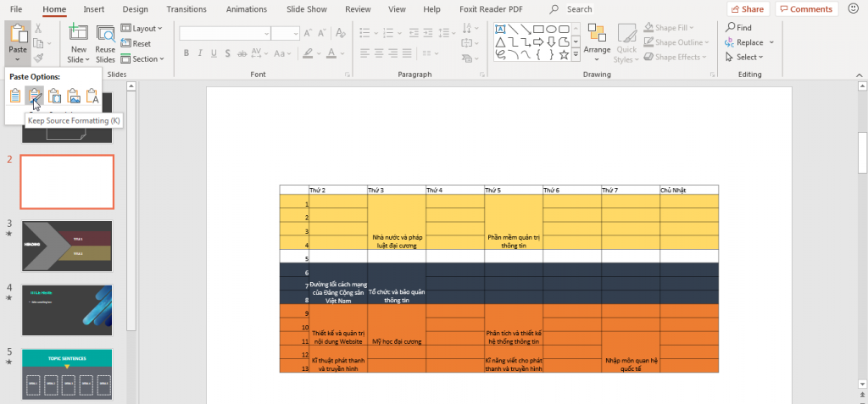Screen dimensions: 868x404
Task: Select the Text Box shape
Action: click(x=500, y=30)
